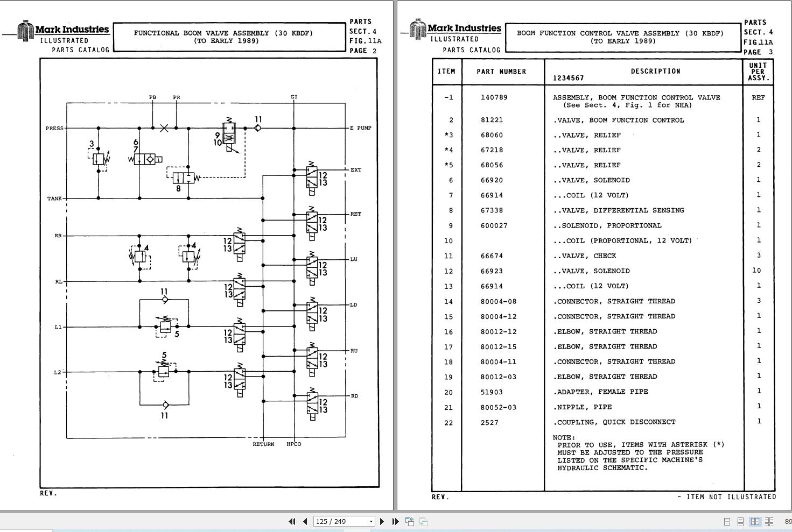
Task: Click part number 80052-03
Action: (499, 407)
